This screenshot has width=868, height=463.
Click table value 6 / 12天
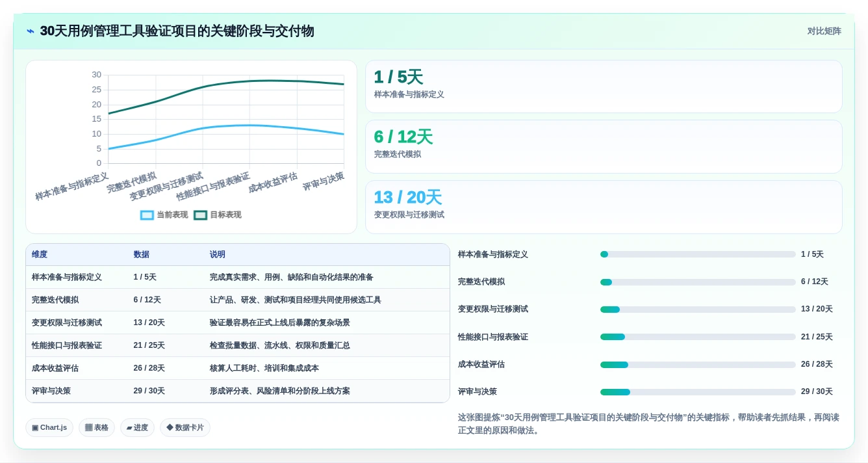pos(147,300)
